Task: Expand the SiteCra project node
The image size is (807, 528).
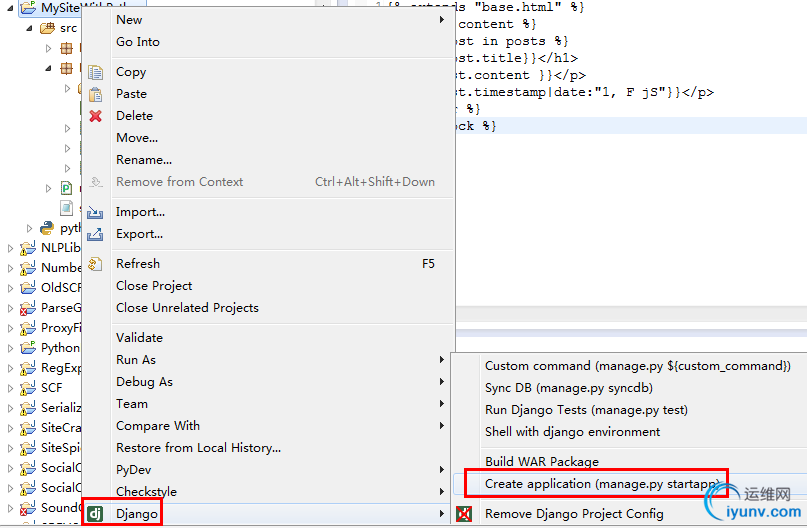Action: pyautogui.click(x=10, y=428)
